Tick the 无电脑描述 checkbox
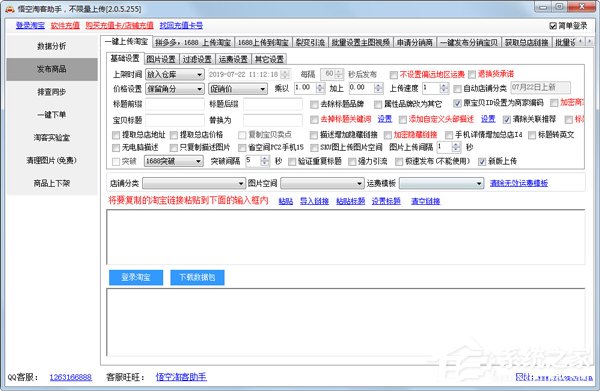600x391 pixels. [x=116, y=148]
